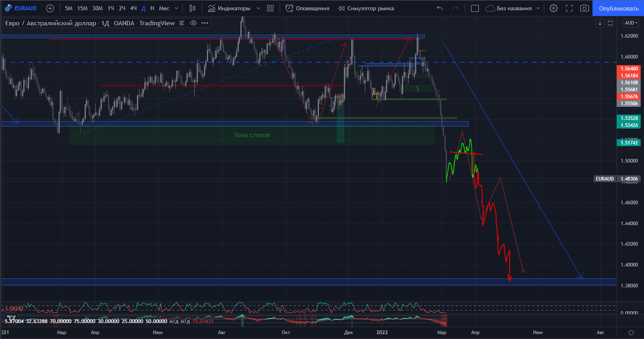Viewport: 644px width, 339px height.
Task: Open time axis settings gear icon
Action: tap(631, 333)
